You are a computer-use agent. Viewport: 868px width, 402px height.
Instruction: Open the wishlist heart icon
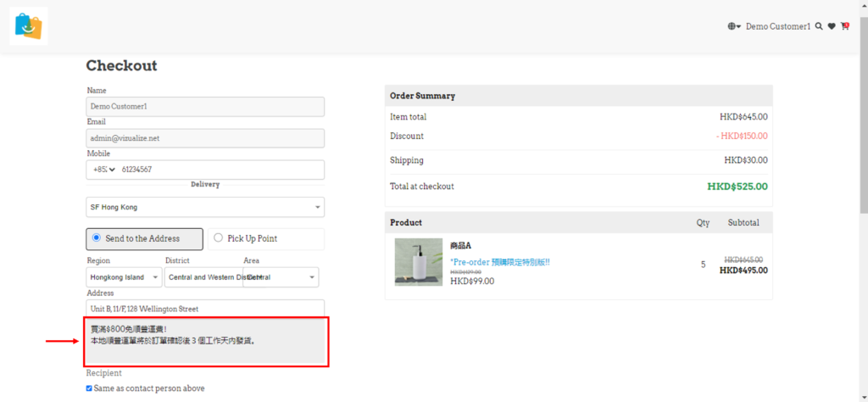point(832,26)
